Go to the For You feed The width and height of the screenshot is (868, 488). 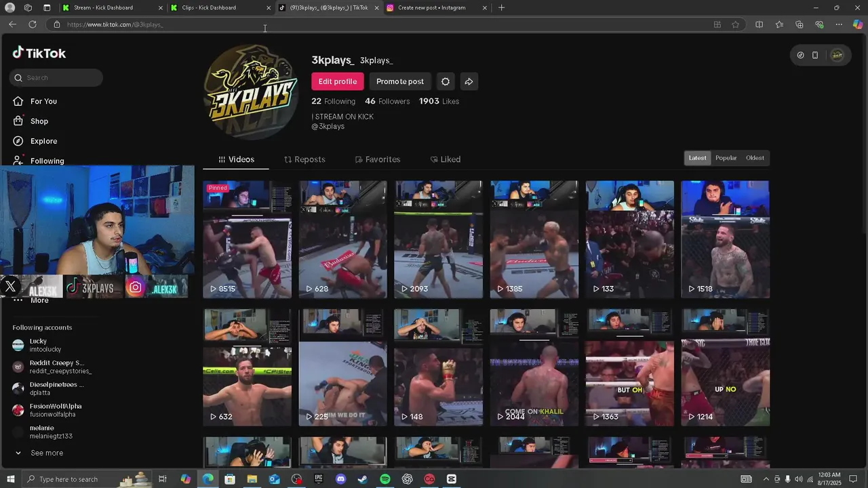click(x=43, y=101)
